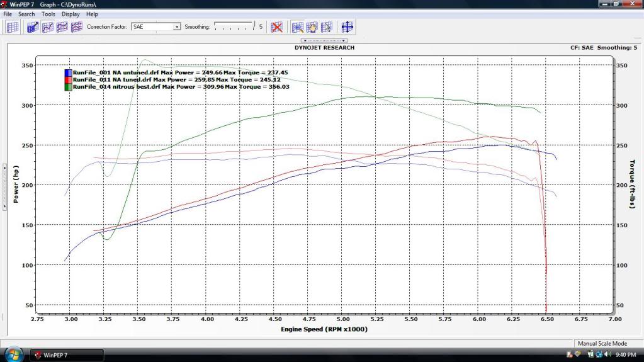The image size is (644, 362).
Task: Expand the collapsed panel handle above the graph
Action: (324, 41)
